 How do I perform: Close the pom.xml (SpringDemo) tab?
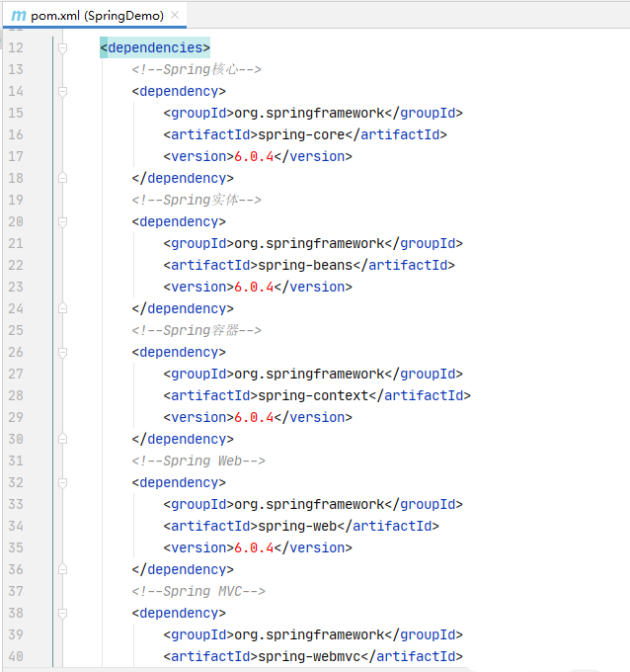[175, 15]
